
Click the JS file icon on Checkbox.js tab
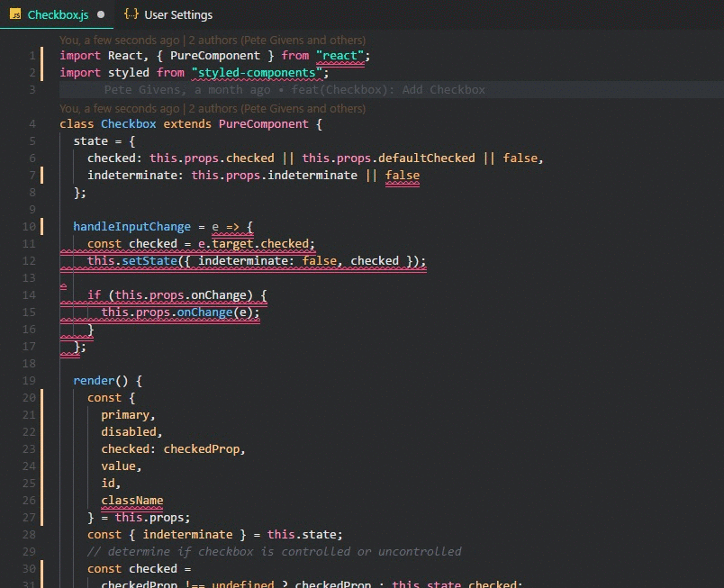[15, 14]
